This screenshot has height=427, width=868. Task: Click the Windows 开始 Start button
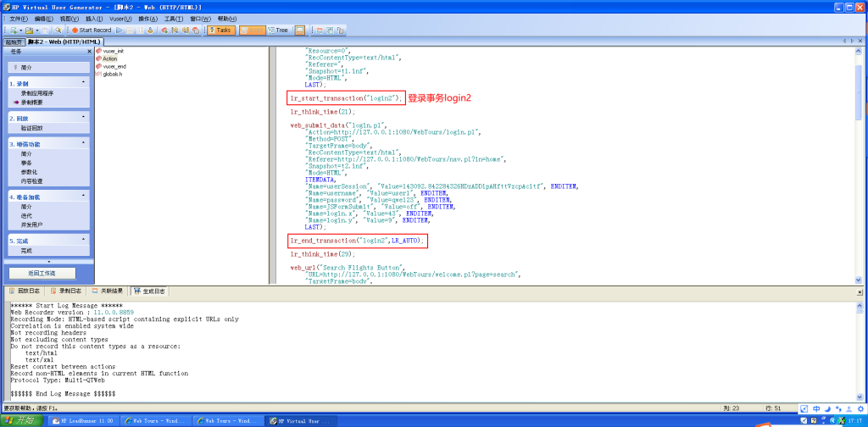(19, 420)
